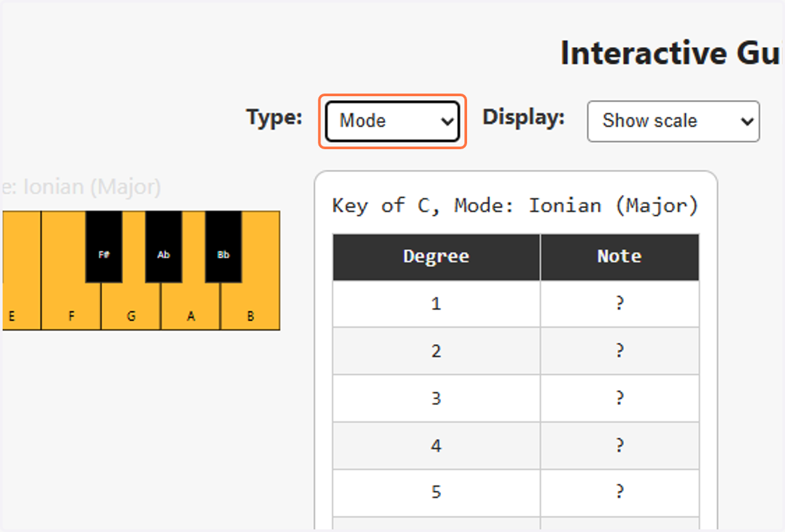Click the hidden note for degree 1
This screenshot has width=785, height=532.
[x=619, y=304]
